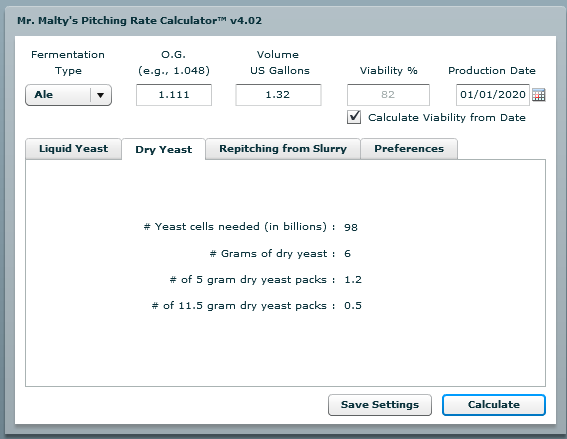Toggle Calculate Viability from Date checkbox

[x=354, y=117]
